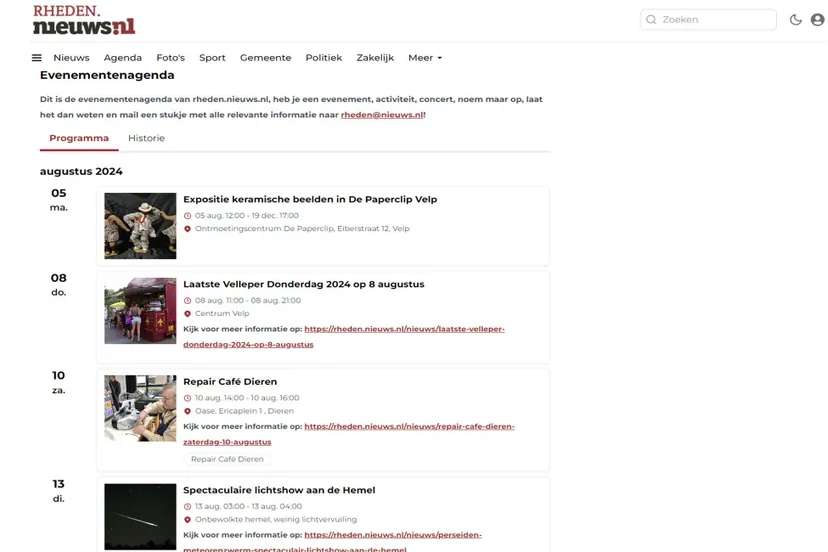This screenshot has width=828, height=552.
Task: Click clock icon of Expositie keramische beelden
Action: pos(187,215)
